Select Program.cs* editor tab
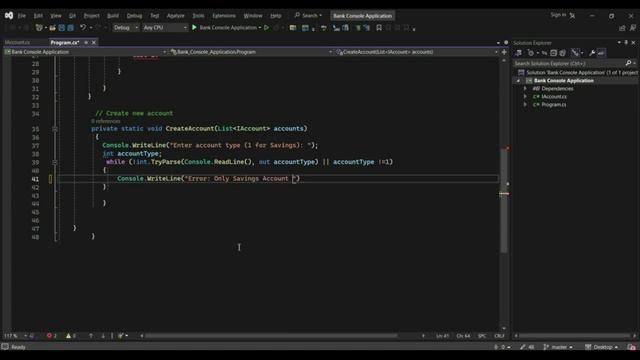Image resolution: width=640 pixels, height=360 pixels. [x=65, y=42]
